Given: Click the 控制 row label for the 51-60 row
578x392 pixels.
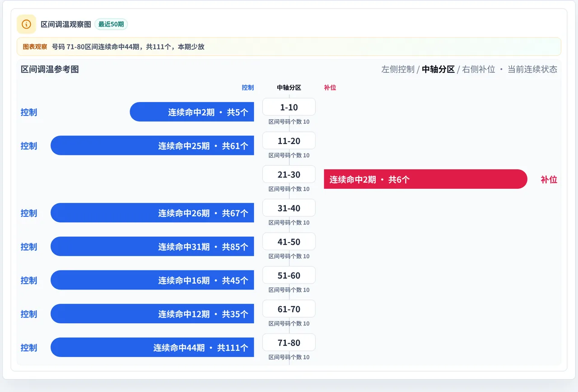Looking at the screenshot, I should pos(29,280).
